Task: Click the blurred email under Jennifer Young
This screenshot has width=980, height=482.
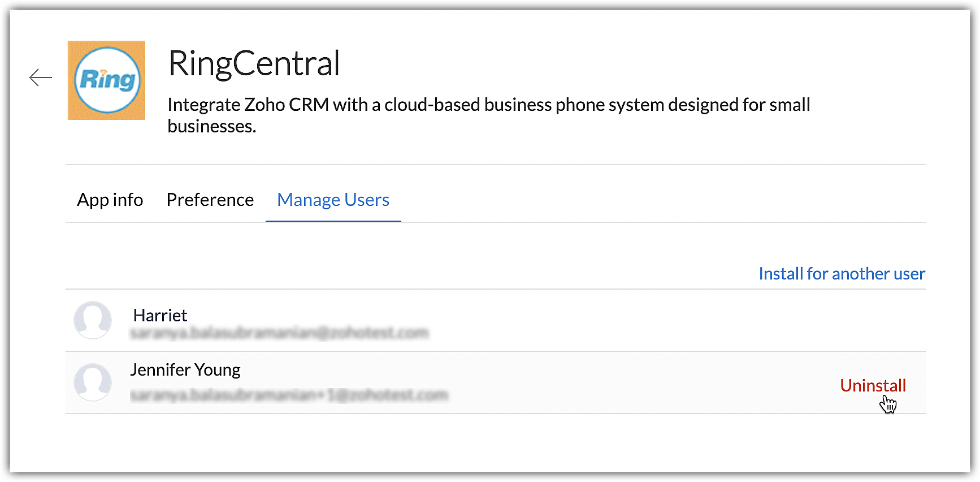Action: click(289, 395)
